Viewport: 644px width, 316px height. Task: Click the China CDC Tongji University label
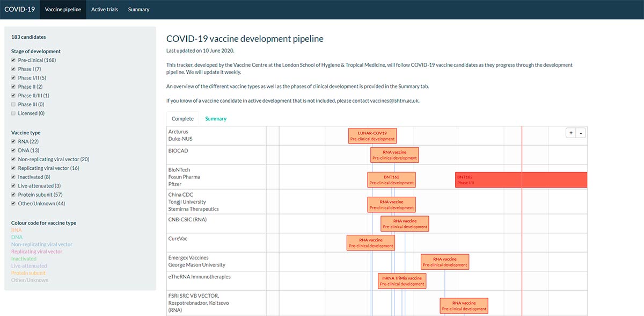(194, 202)
